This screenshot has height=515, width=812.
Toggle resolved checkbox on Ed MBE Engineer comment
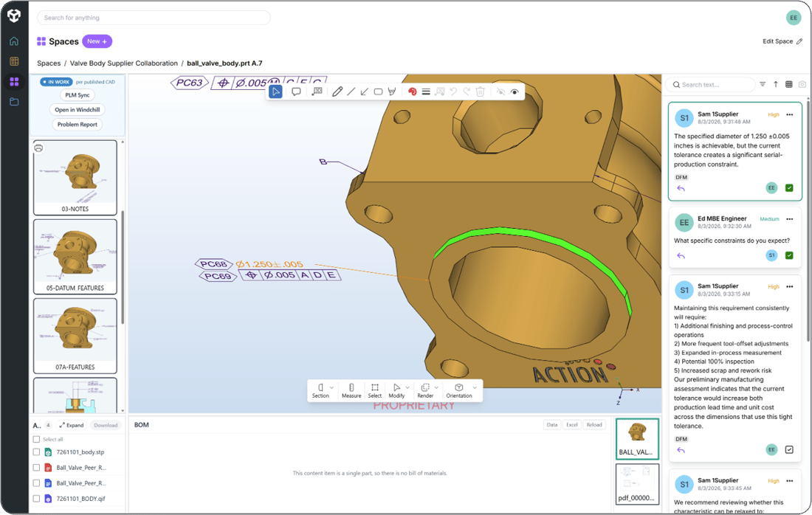(x=789, y=255)
